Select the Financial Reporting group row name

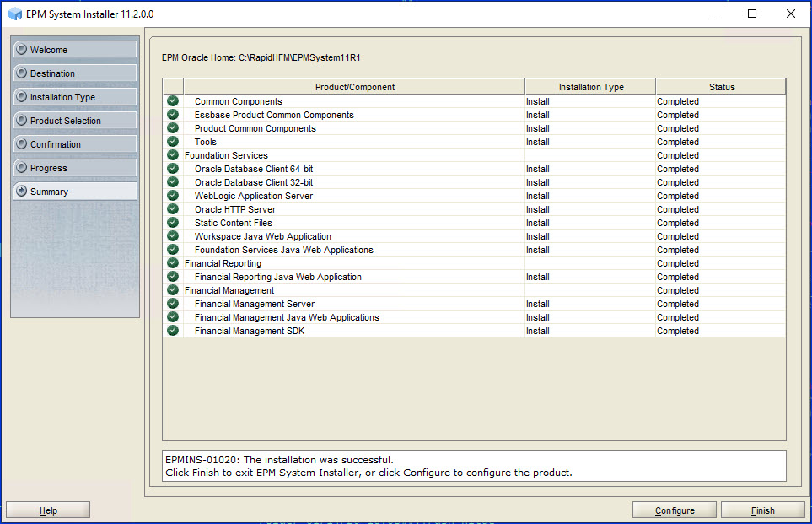[x=223, y=263]
